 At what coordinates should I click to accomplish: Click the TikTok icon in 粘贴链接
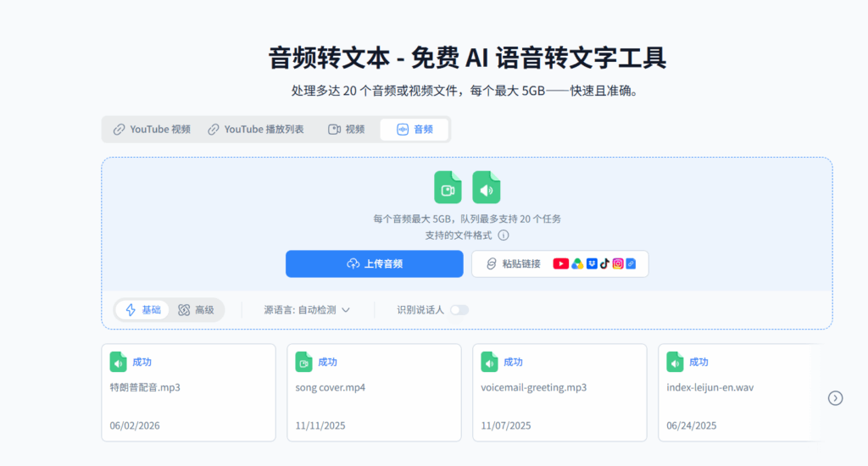coord(604,264)
